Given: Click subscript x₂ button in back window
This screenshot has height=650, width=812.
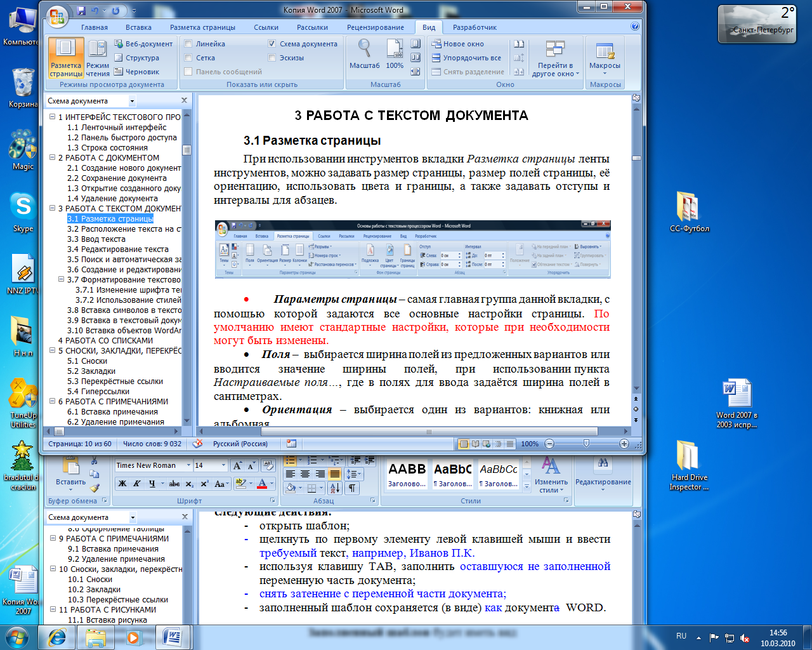Looking at the screenshot, I should tap(189, 484).
